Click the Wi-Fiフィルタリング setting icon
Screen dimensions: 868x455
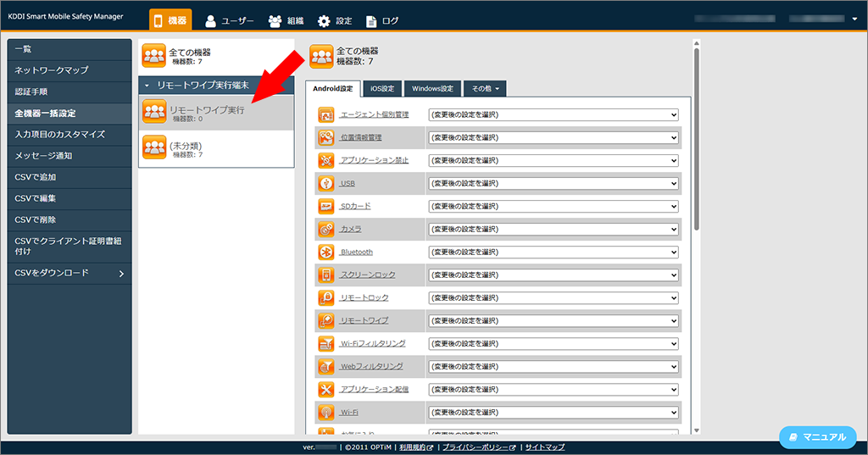(x=326, y=343)
